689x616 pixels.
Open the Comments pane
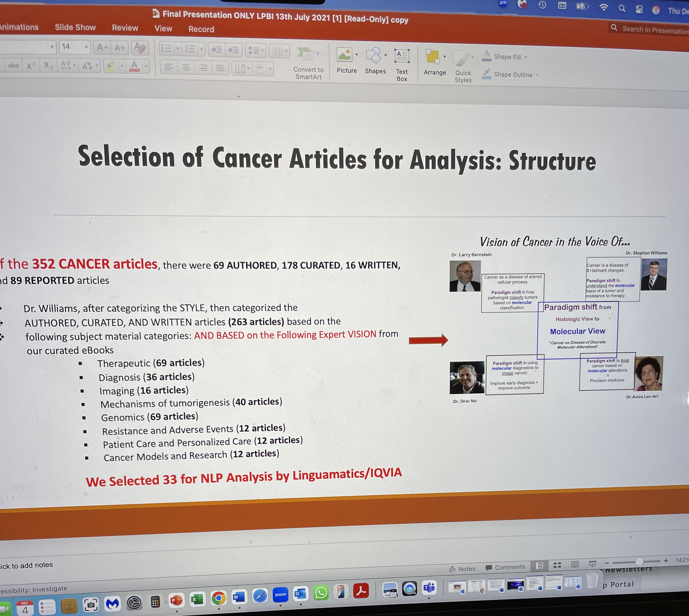click(x=505, y=567)
